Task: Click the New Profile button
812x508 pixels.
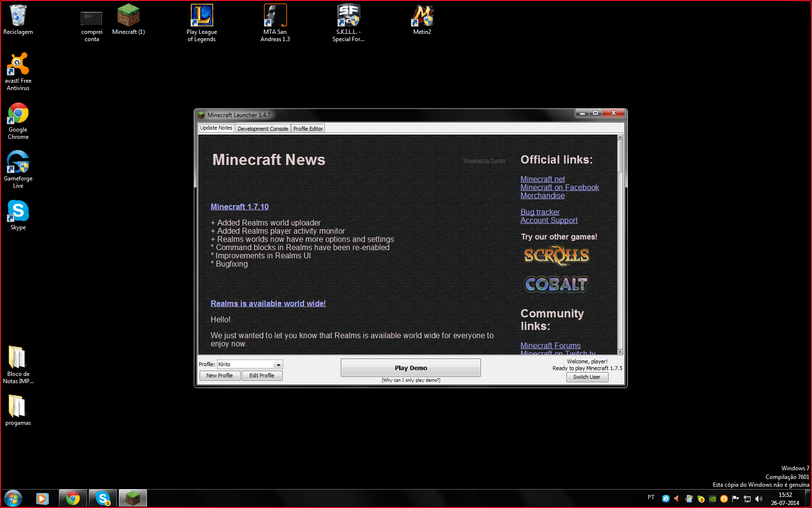Action: click(x=219, y=375)
